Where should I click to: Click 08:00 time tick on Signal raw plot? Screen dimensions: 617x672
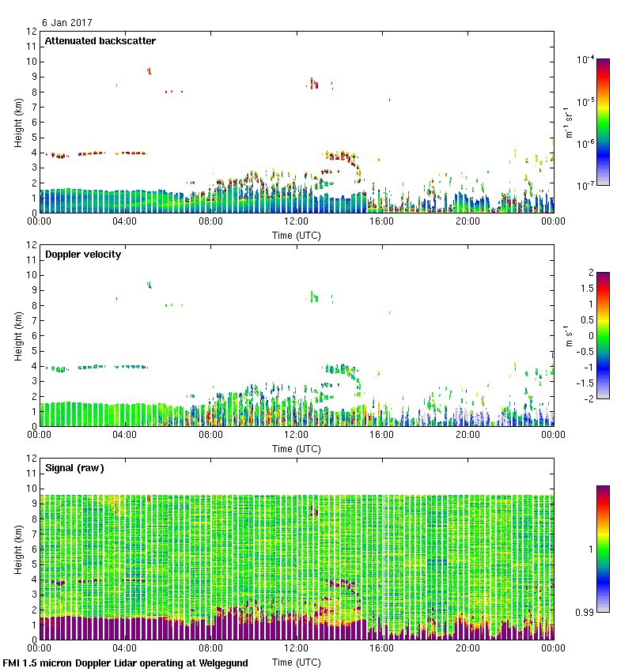tap(210, 648)
